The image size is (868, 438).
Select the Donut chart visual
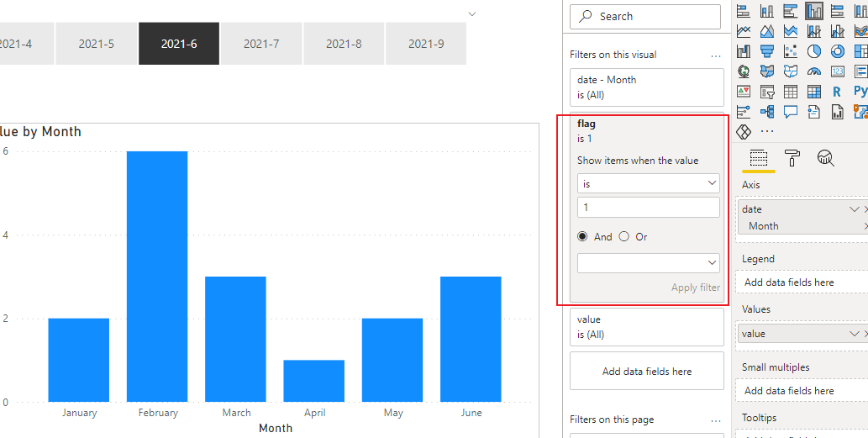tap(838, 51)
